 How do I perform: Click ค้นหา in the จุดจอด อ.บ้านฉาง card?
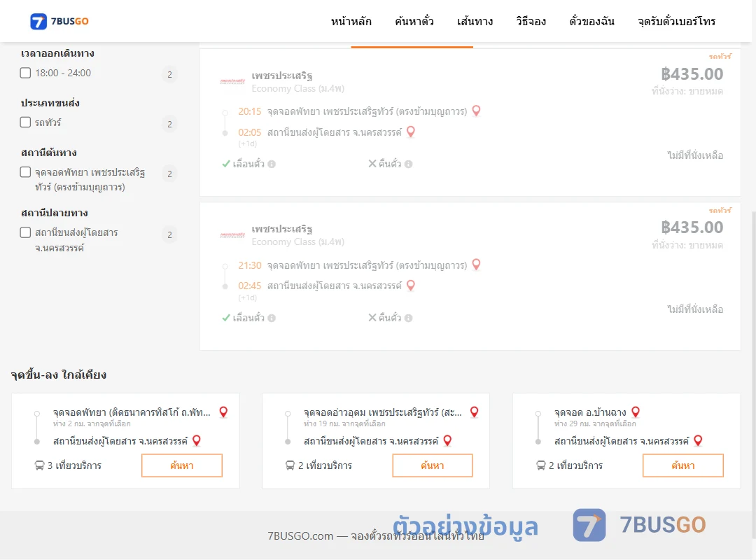pyautogui.click(x=683, y=465)
